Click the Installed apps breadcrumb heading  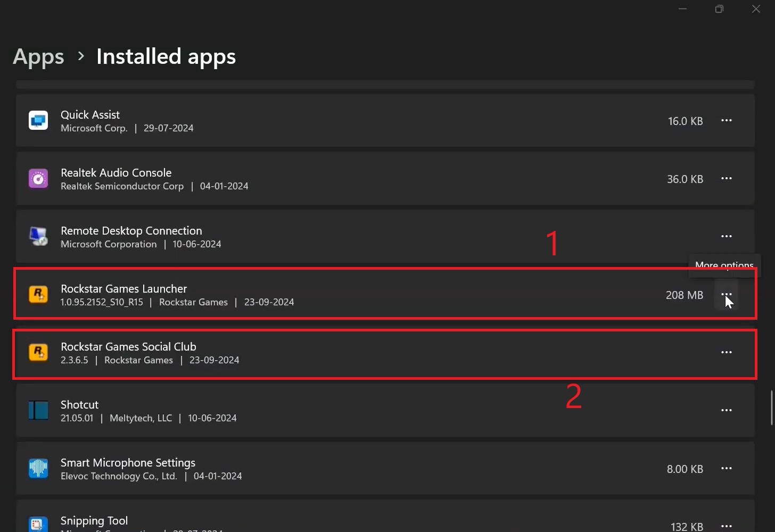click(166, 56)
